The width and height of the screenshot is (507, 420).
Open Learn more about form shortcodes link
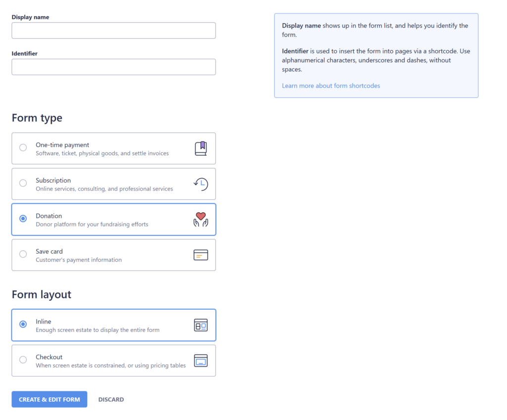(331, 86)
